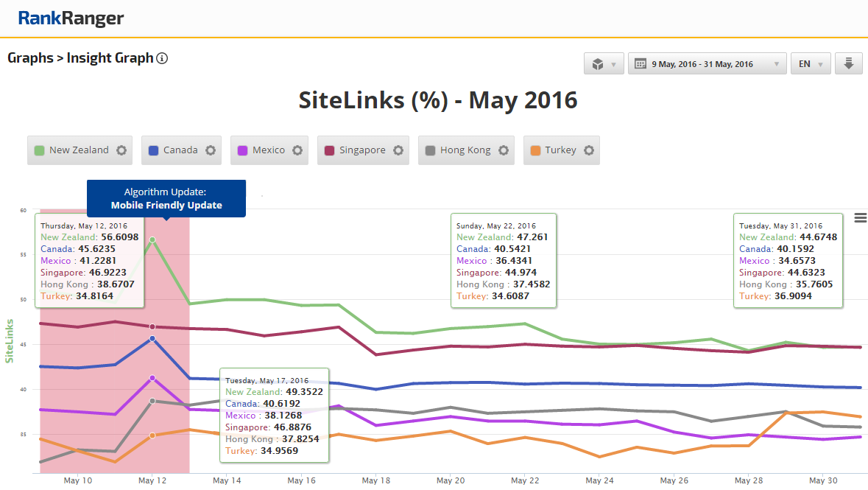Click Singapore data point on May 12
Image resolution: width=868 pixels, height=490 pixels.
(152, 327)
